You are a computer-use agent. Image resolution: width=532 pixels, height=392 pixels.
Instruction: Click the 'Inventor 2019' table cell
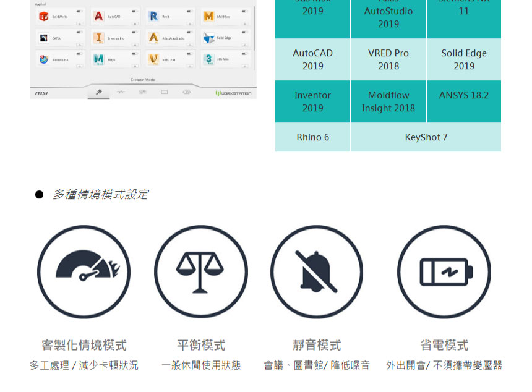[x=312, y=101]
